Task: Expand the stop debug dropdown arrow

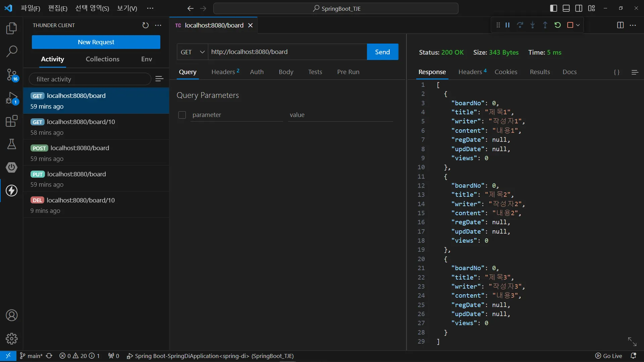Action: point(578,25)
